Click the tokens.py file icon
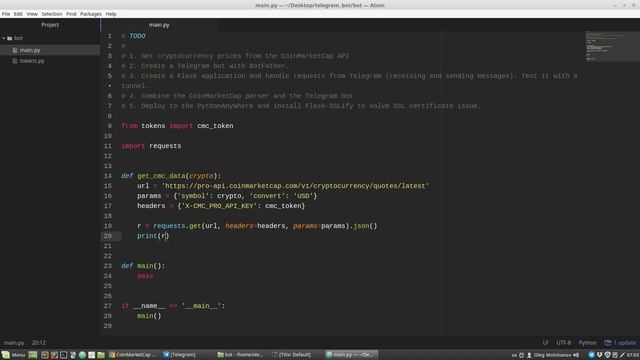Screen dimensions: 640x360 click(x=15, y=61)
